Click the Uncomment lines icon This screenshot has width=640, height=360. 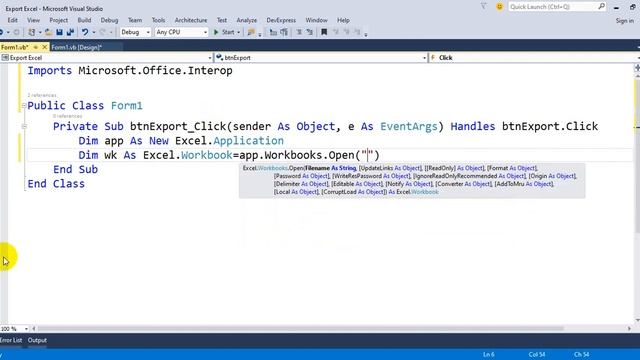click(x=309, y=32)
